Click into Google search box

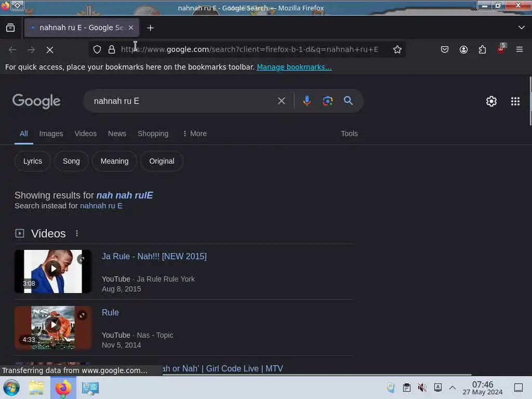click(x=183, y=101)
